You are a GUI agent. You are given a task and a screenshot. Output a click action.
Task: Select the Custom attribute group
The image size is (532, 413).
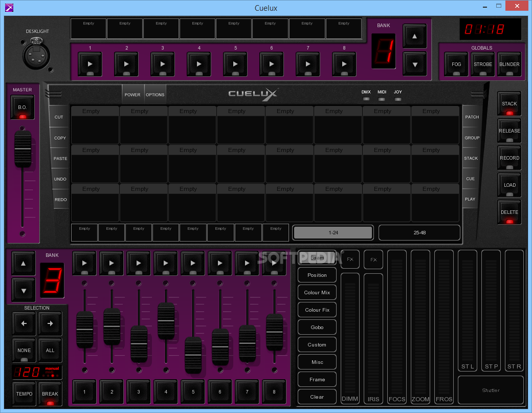pos(317,344)
